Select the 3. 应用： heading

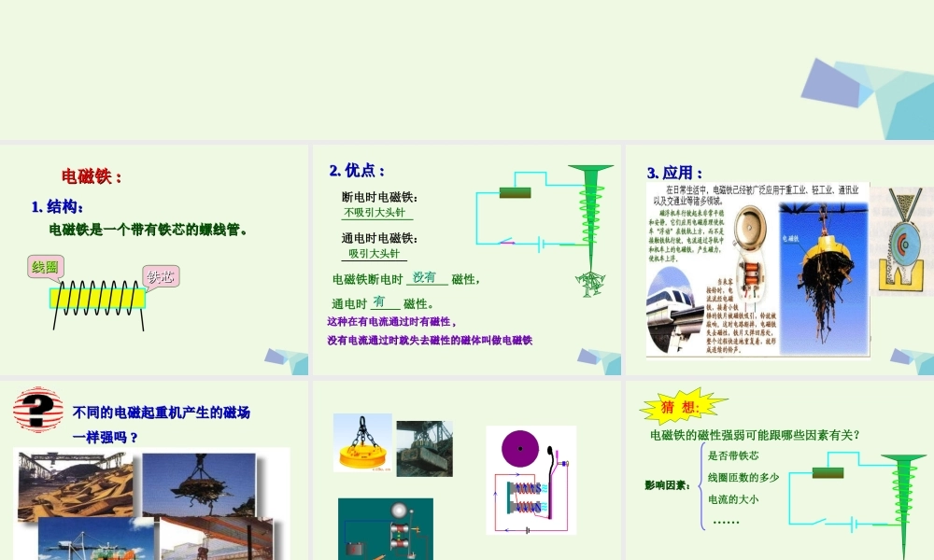click(675, 174)
